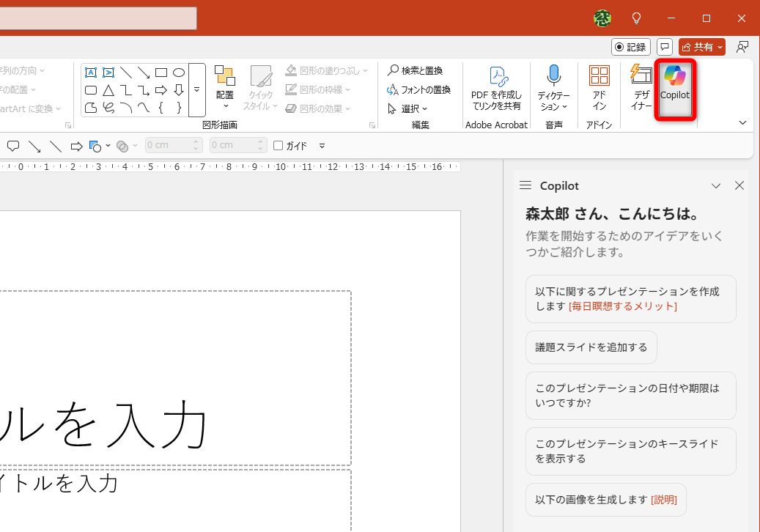Open the Copilot hamburger menu
This screenshot has height=532, width=760.
point(525,185)
